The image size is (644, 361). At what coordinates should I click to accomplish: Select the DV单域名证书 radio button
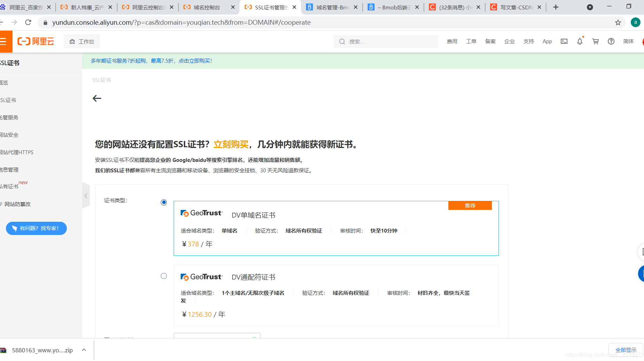click(x=164, y=203)
